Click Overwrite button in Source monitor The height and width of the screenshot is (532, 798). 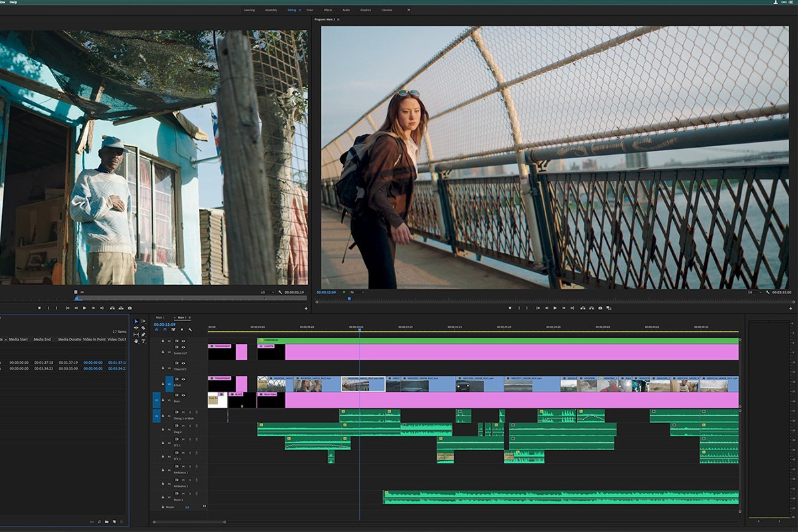[121, 308]
